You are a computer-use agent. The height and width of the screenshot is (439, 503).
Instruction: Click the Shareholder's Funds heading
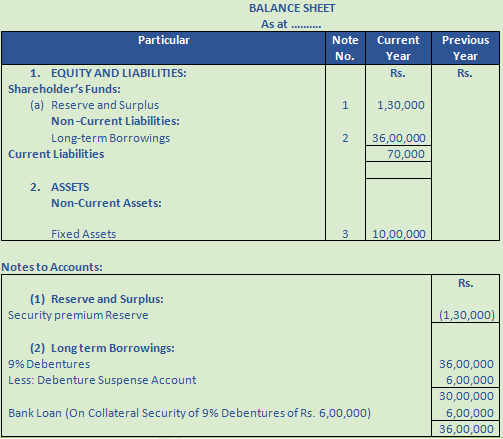tap(64, 89)
